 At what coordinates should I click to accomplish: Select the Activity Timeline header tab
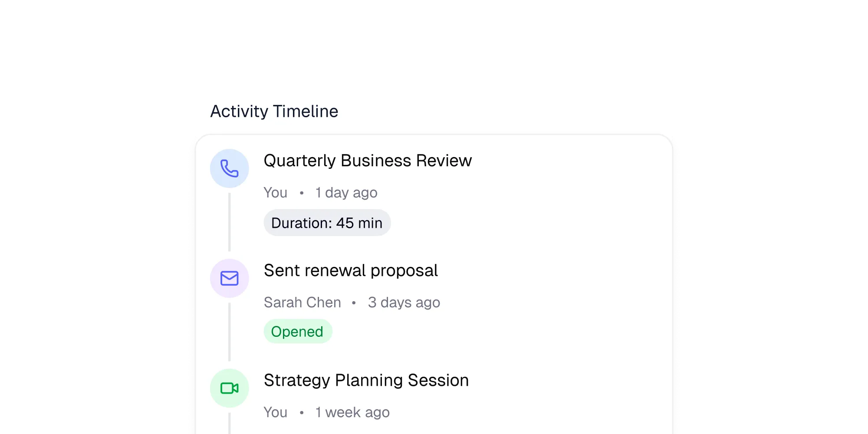coord(274,111)
